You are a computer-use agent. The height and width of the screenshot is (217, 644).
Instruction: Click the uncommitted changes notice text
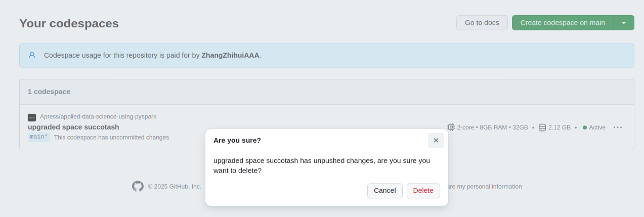pyautogui.click(x=111, y=137)
